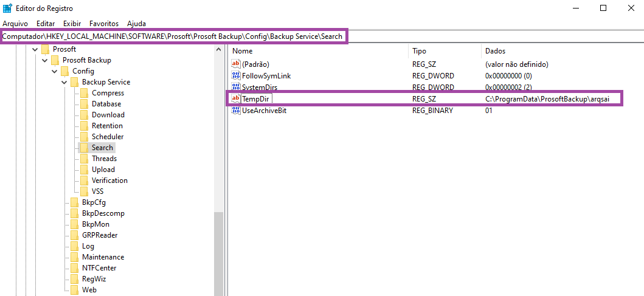This screenshot has width=644, height=296.
Task: Click the Search folder icon
Action: [x=84, y=147]
